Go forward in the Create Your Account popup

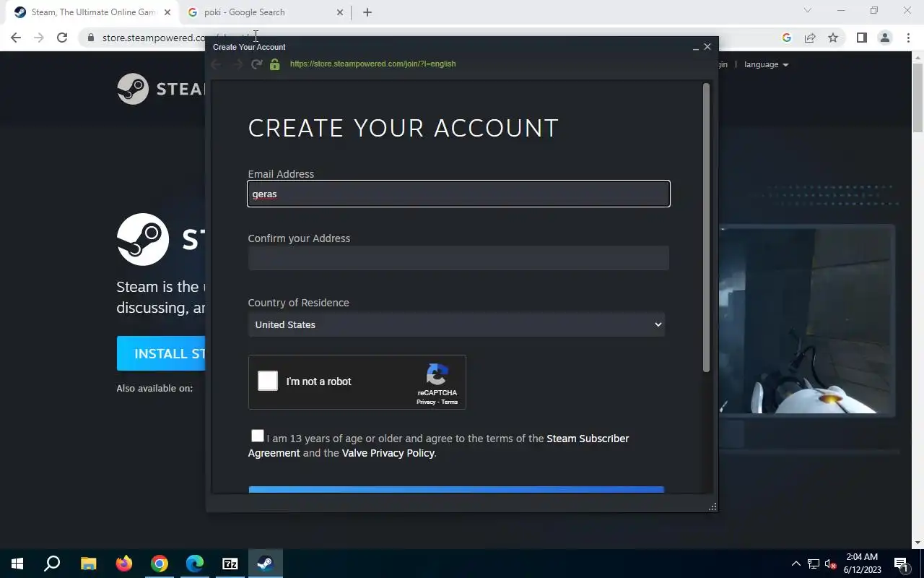pyautogui.click(x=237, y=64)
